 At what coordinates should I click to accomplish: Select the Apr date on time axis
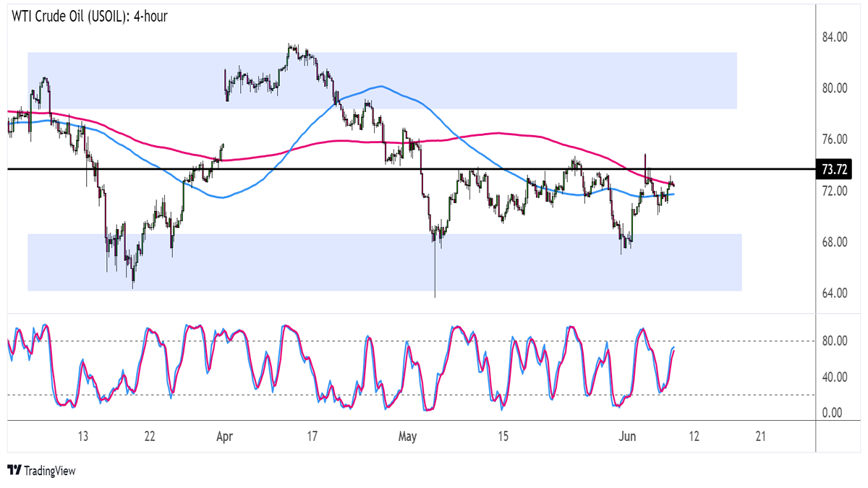[225, 437]
